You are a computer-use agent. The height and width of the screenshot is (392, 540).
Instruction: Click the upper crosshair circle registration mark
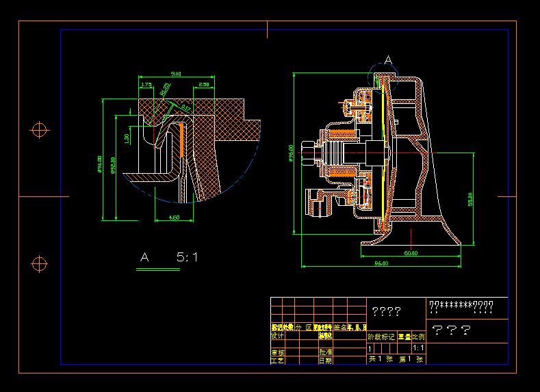coord(40,129)
